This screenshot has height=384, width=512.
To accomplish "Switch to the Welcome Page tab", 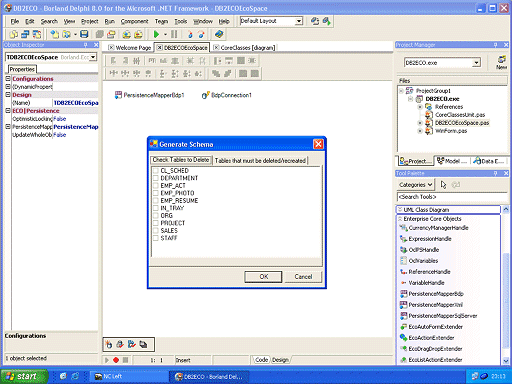I will [x=130, y=48].
